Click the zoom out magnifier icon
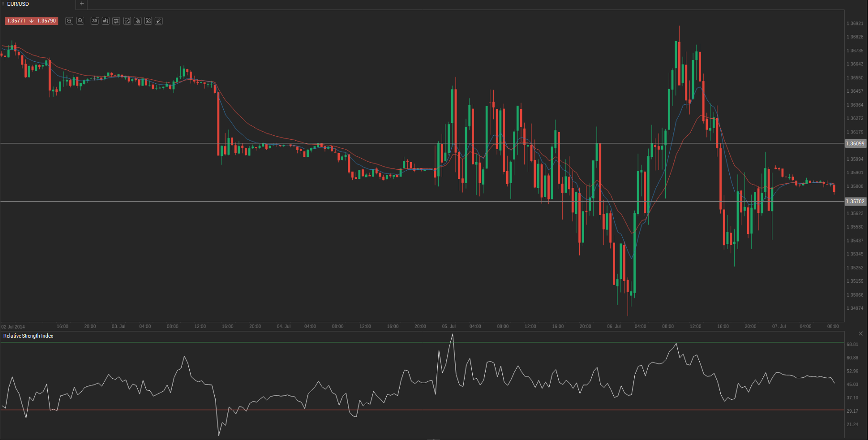 pos(69,21)
